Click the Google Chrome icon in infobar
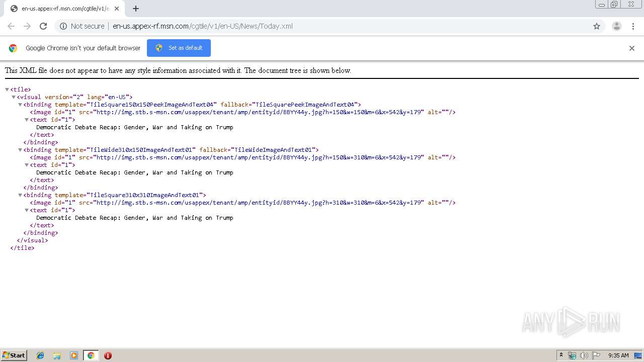 pyautogui.click(x=13, y=48)
